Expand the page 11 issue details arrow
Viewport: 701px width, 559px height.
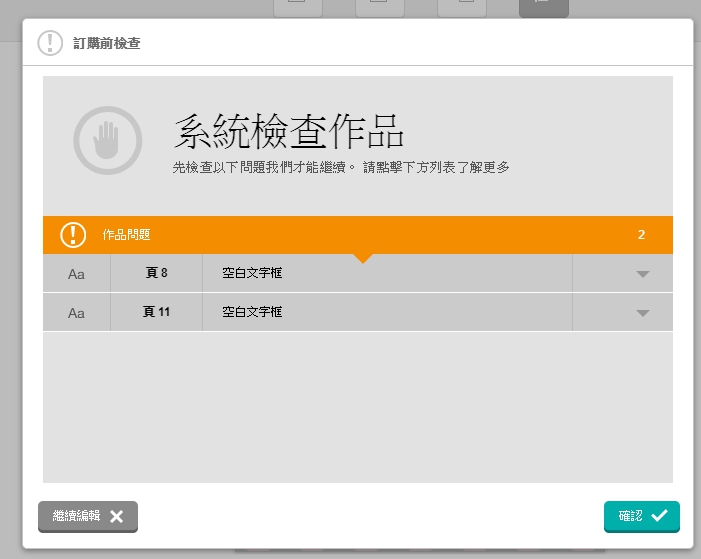point(643,313)
